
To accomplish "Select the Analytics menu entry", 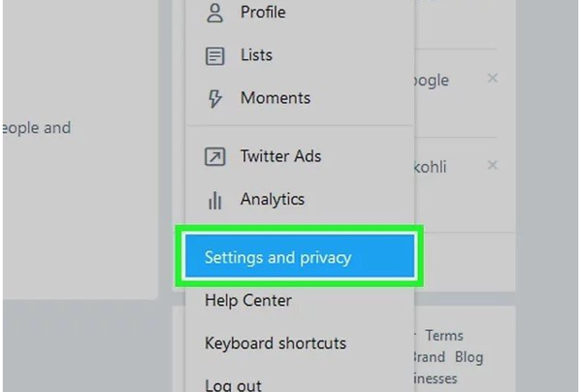I will 272,200.
